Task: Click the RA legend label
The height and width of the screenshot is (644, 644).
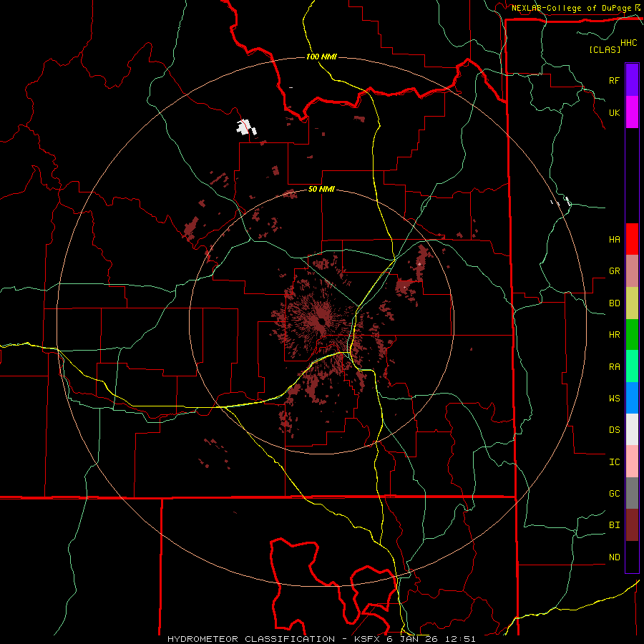Action: [x=614, y=366]
